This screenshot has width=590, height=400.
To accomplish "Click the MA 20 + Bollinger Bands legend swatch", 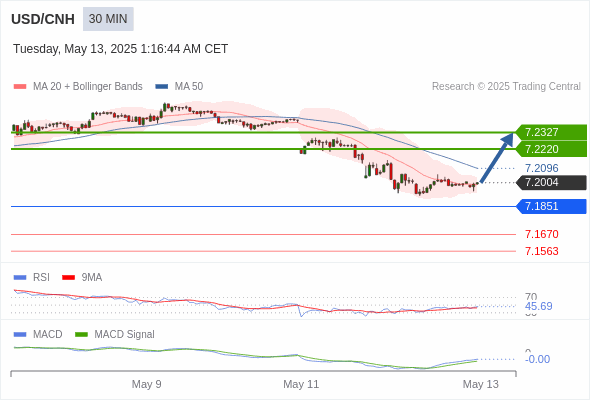I will (x=20, y=87).
